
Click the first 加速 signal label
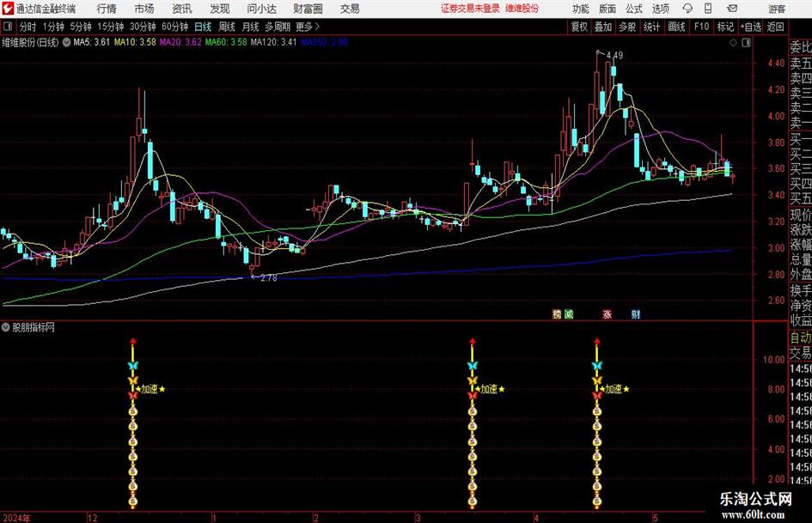150,389
